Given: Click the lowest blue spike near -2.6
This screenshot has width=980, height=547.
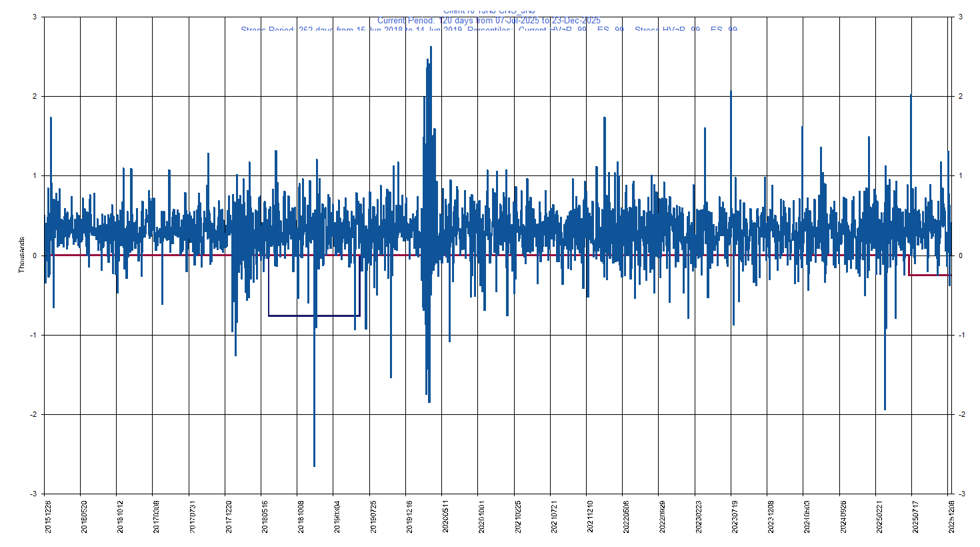Looking at the screenshot, I should (x=314, y=464).
